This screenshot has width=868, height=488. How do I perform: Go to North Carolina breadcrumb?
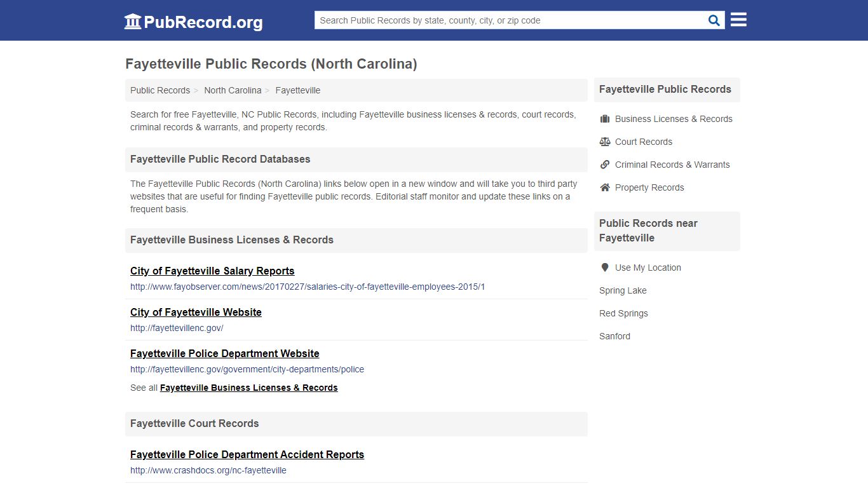[x=233, y=90]
